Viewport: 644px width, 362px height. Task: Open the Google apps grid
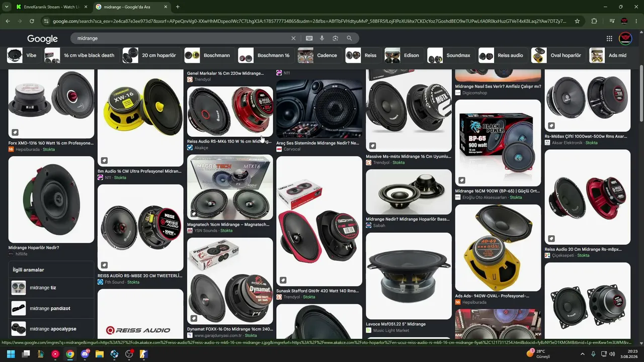pyautogui.click(x=609, y=38)
